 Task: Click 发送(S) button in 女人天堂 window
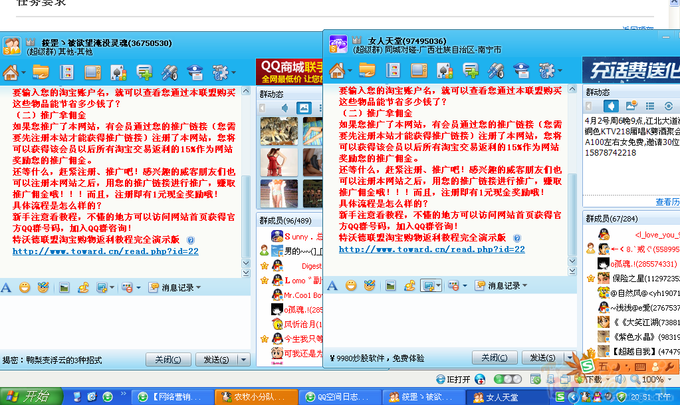pos(543,358)
